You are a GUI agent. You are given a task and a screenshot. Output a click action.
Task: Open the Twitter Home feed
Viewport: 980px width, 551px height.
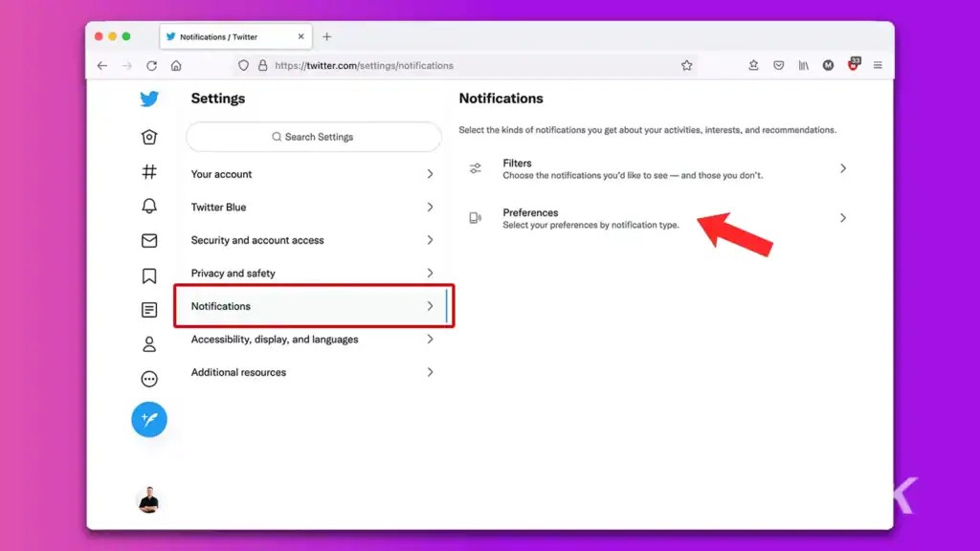tap(149, 136)
